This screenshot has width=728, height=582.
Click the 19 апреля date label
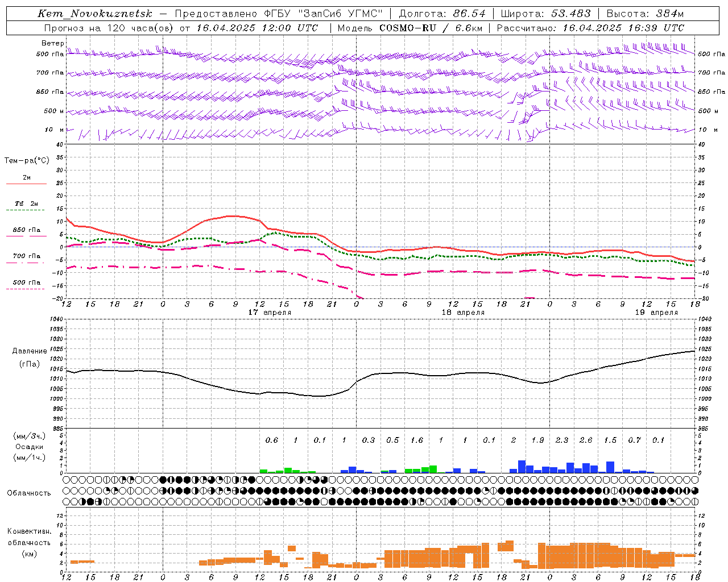click(x=656, y=313)
